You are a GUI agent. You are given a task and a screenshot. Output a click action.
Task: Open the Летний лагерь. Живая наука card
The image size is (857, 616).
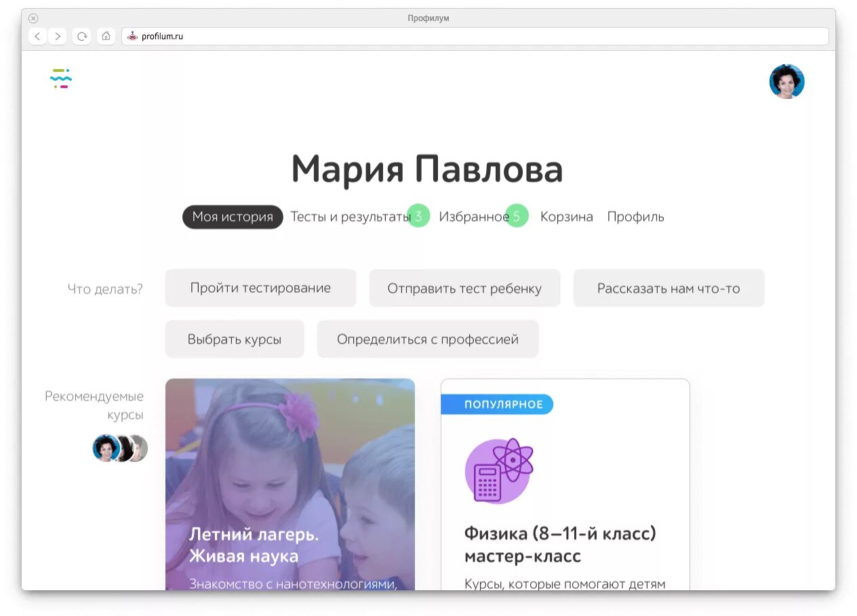290,484
